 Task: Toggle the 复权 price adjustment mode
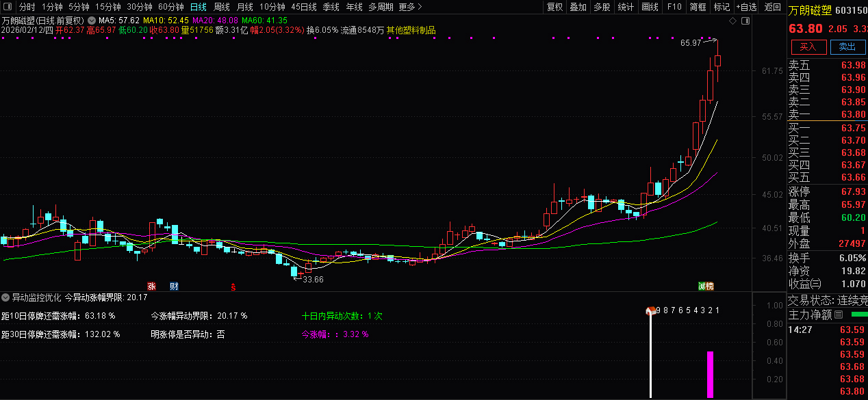pyautogui.click(x=555, y=7)
